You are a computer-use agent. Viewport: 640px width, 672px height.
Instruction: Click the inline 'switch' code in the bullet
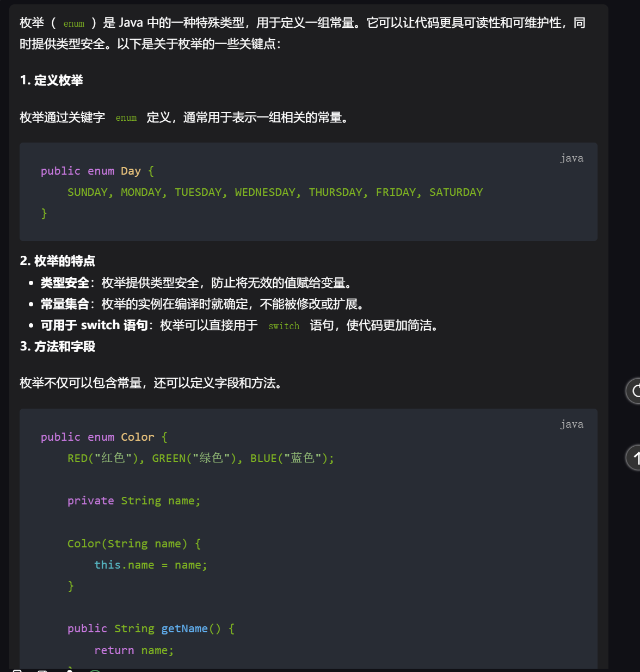pos(284,326)
